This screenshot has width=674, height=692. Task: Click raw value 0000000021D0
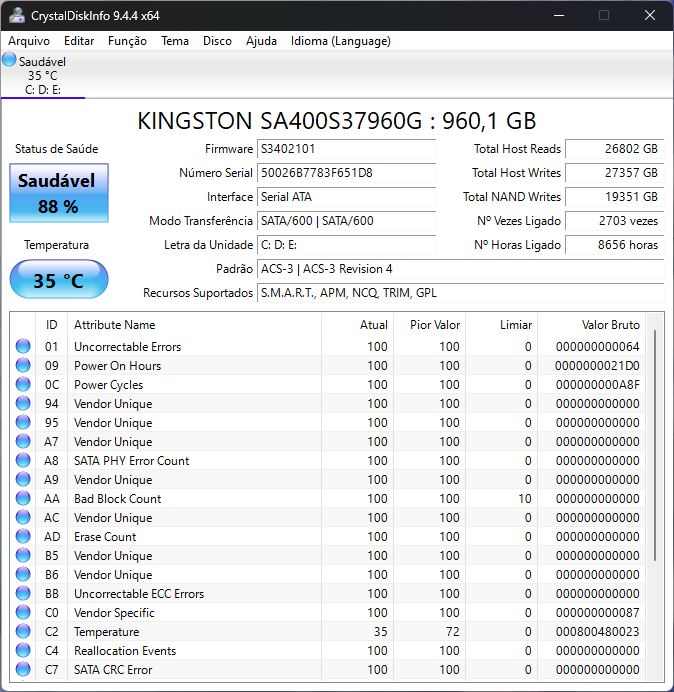pos(597,366)
